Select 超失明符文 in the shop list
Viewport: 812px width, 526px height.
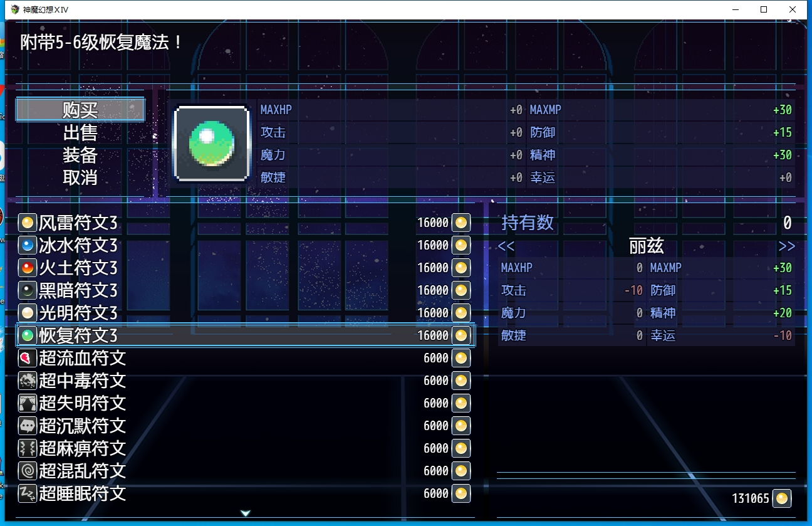click(x=245, y=403)
